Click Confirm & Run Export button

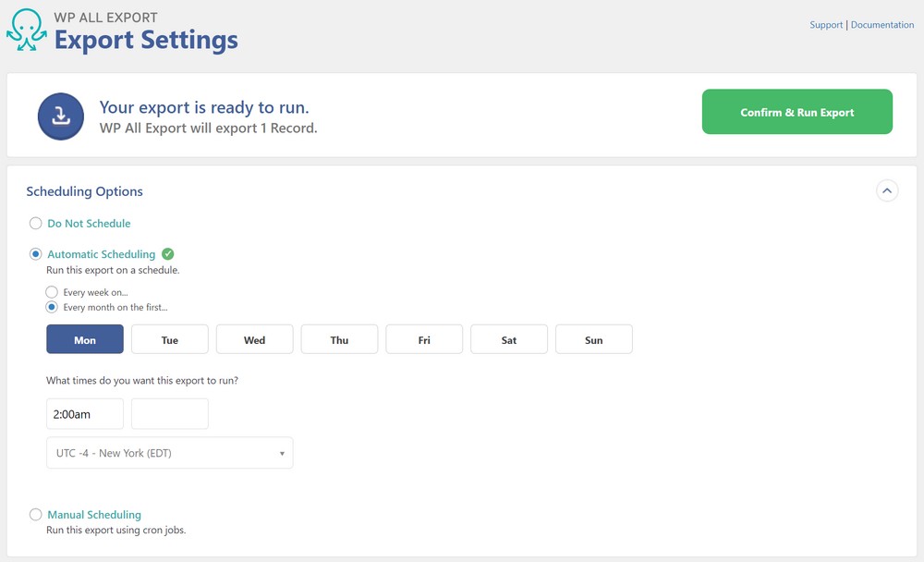click(x=797, y=112)
